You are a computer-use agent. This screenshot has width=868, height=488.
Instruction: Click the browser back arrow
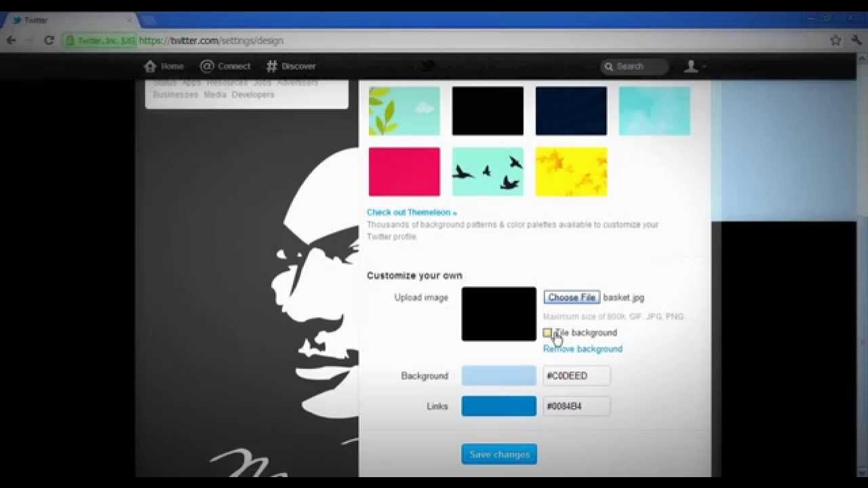point(12,41)
